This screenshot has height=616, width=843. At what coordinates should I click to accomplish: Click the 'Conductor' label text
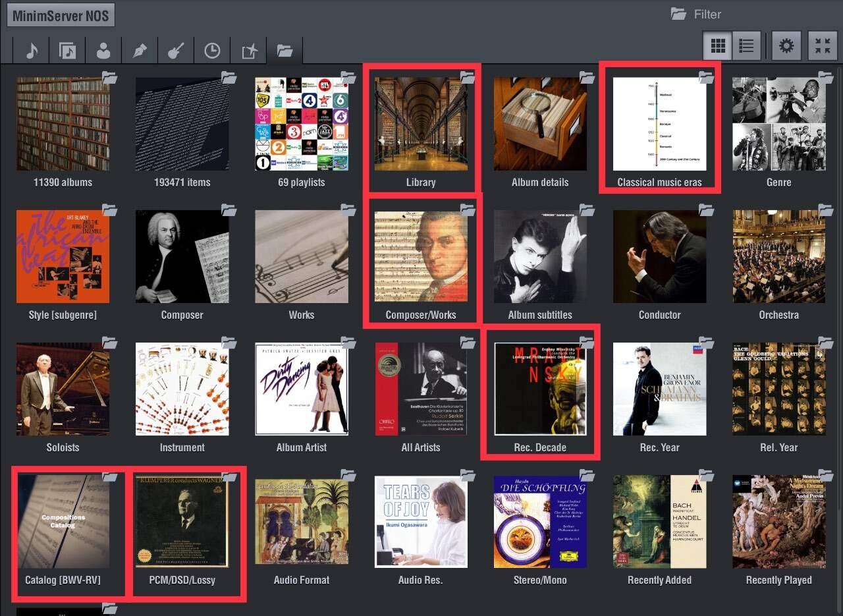(x=659, y=315)
